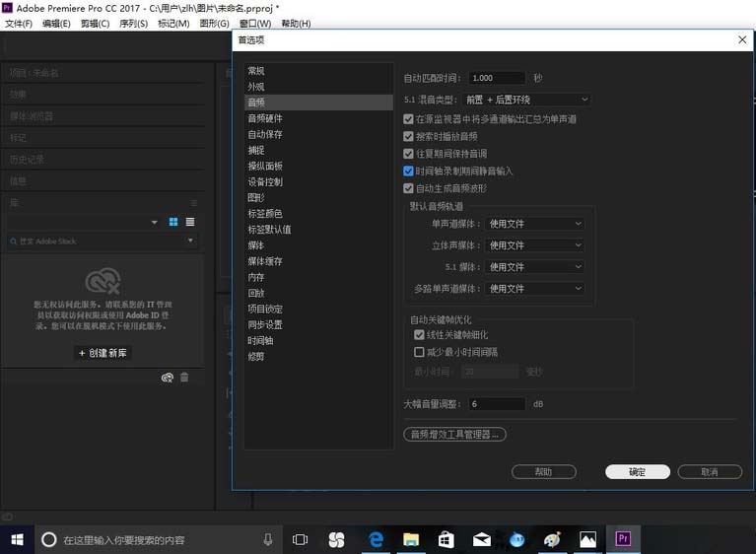
Task: Open the 文件(F) menu
Action: click(19, 24)
